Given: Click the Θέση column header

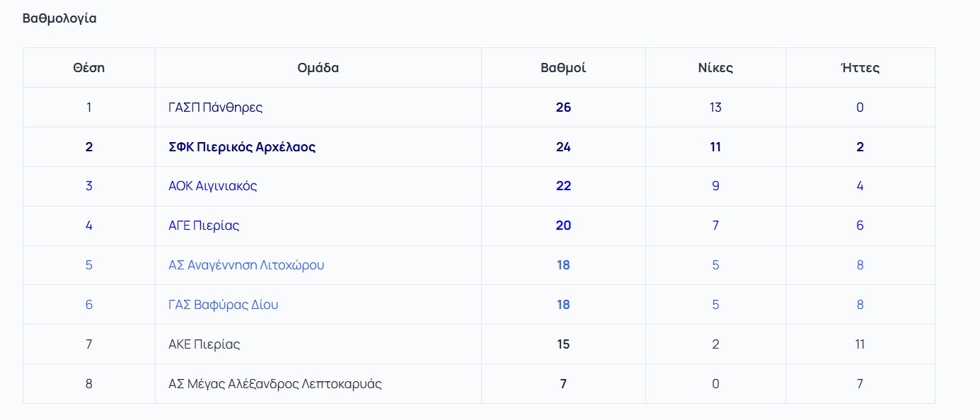Looking at the screenshot, I should (88, 68).
